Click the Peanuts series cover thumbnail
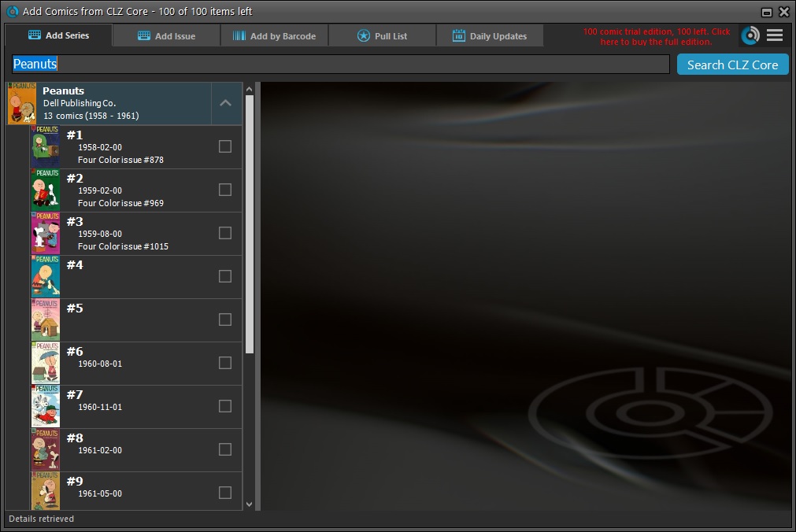The image size is (796, 532). point(21,104)
